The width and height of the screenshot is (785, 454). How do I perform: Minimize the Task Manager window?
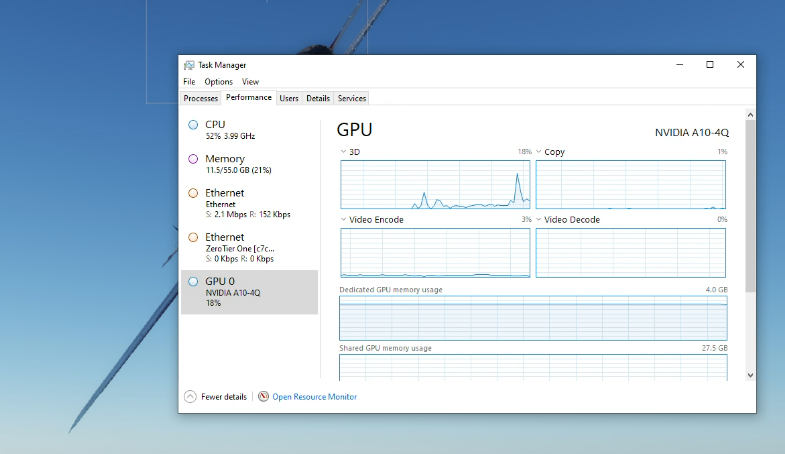tap(679, 65)
